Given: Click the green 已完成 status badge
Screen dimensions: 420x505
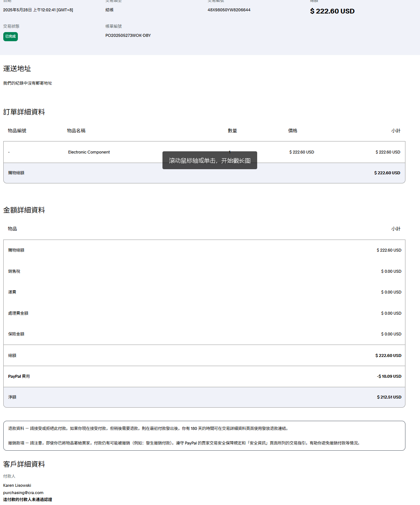Looking at the screenshot, I should pyautogui.click(x=11, y=36).
